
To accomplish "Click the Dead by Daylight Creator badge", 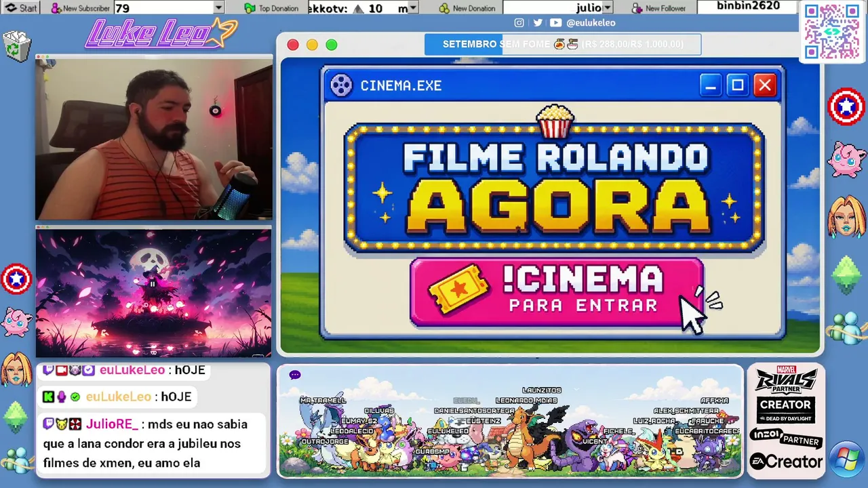I will [x=785, y=409].
